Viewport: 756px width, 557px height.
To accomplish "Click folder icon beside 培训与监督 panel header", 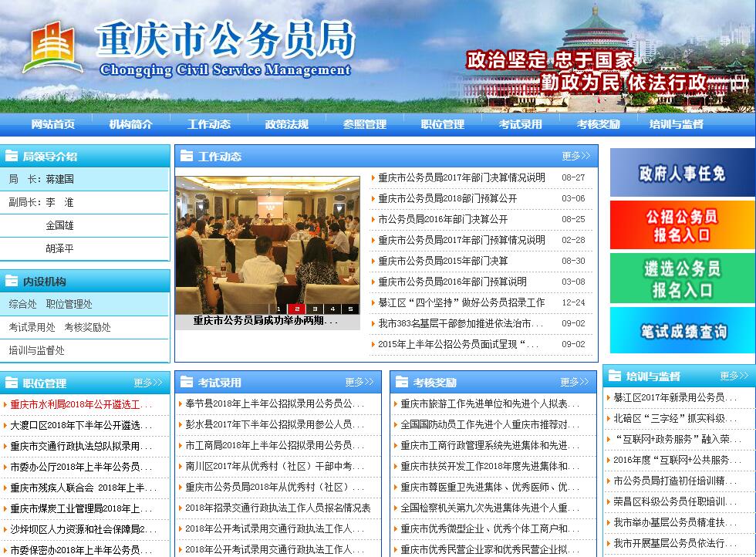I will click(x=615, y=376).
